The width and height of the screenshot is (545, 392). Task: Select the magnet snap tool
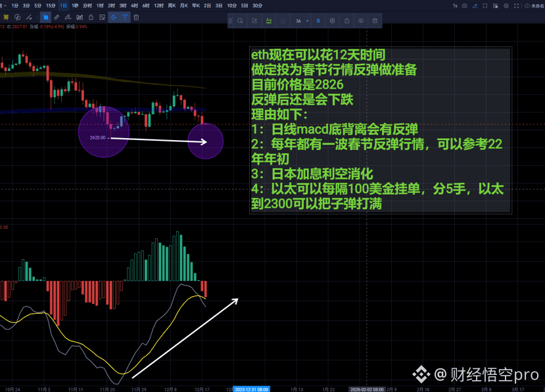coord(113,17)
